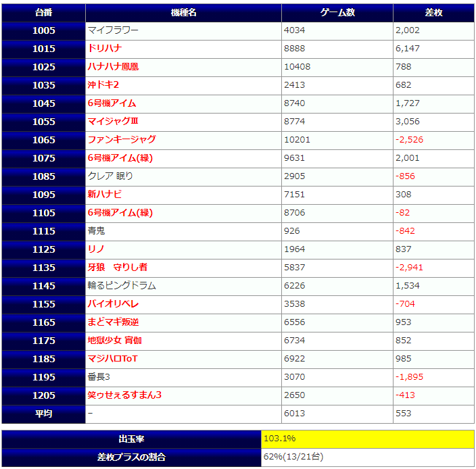Image resolution: width=476 pixels, height=469 pixels.
Task: Click the ハナハナ鳳凰 machine name
Action: coord(113,67)
